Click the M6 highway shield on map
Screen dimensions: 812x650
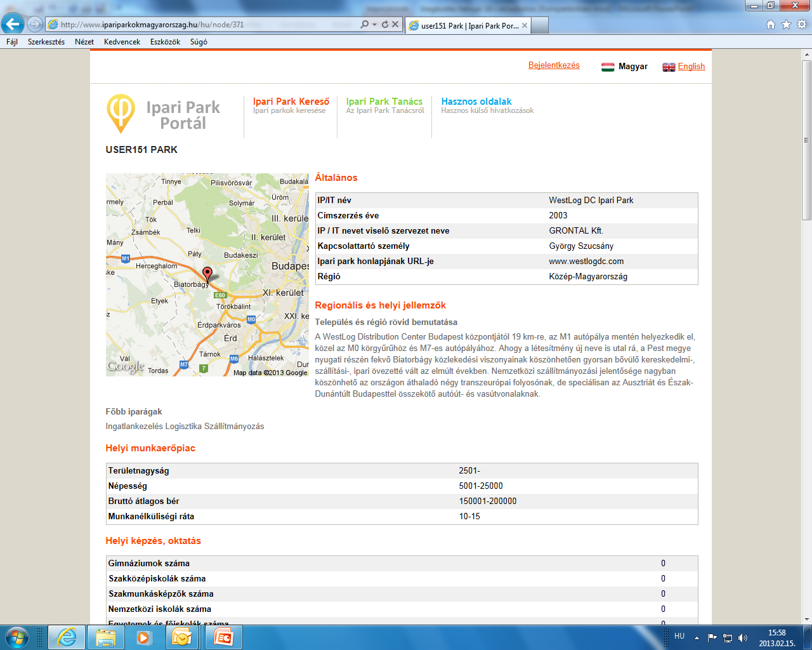[234, 359]
